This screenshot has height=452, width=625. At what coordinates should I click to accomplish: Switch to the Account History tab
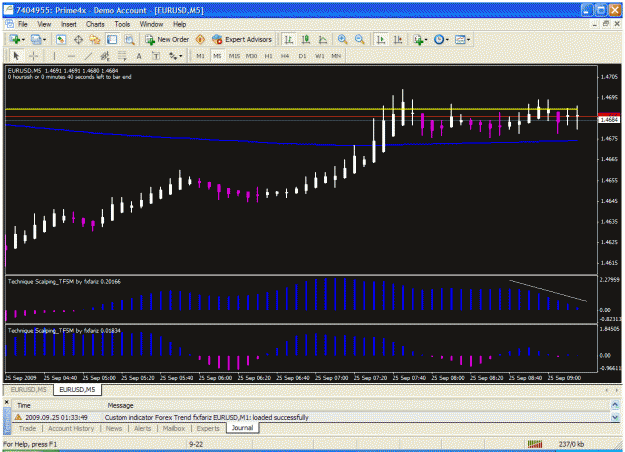pyautogui.click(x=71, y=428)
